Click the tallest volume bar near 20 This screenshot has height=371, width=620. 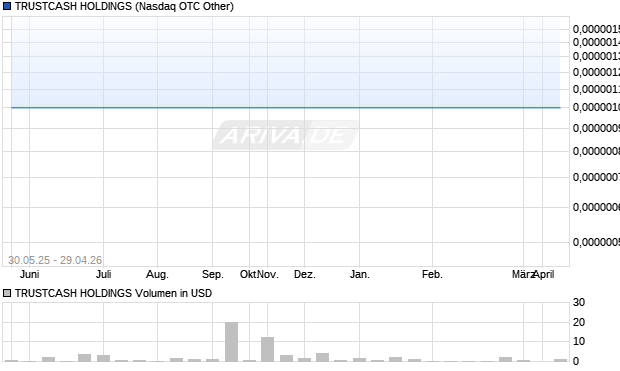pyautogui.click(x=232, y=342)
